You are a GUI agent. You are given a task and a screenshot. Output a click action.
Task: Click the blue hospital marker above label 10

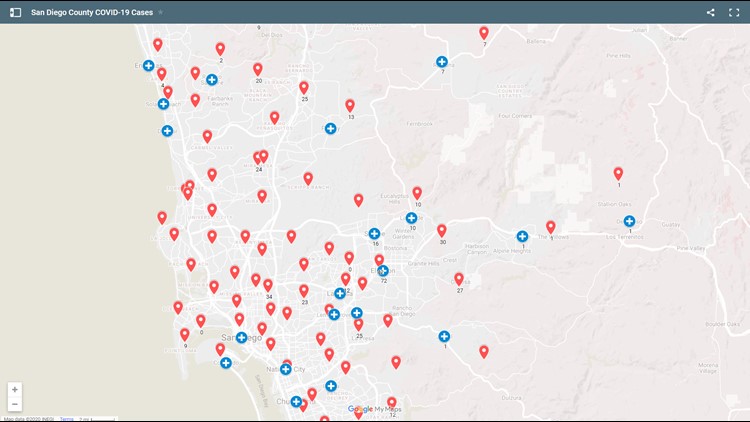pyautogui.click(x=411, y=218)
